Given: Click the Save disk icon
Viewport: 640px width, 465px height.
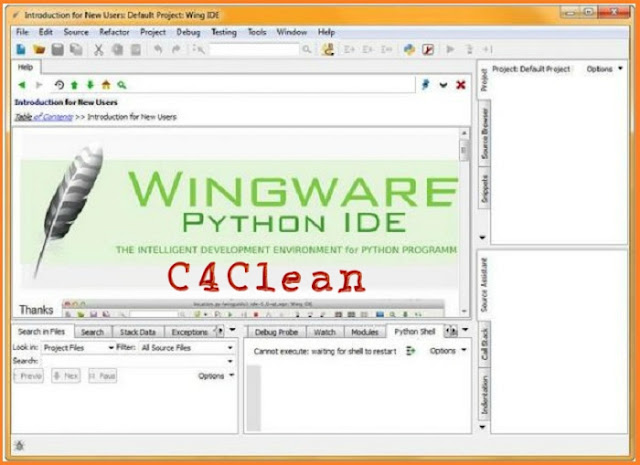Looking at the screenshot, I should (58, 49).
